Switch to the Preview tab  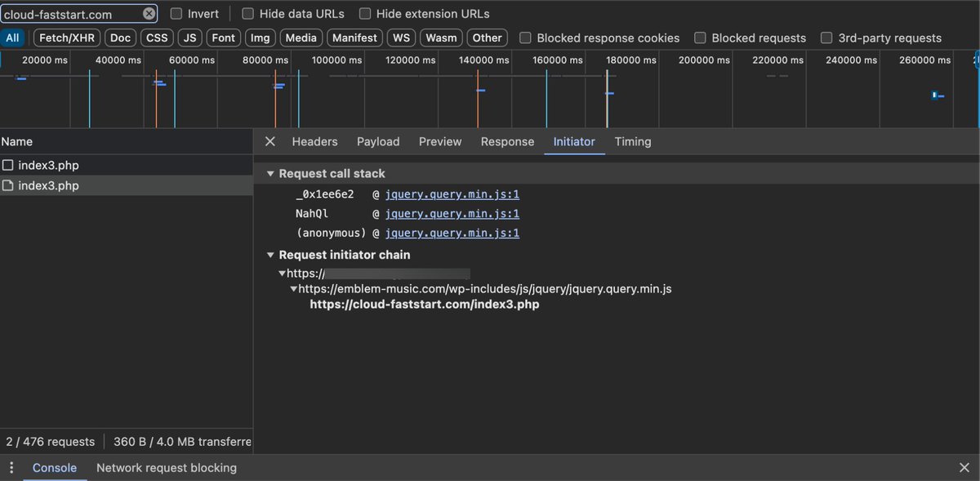440,141
